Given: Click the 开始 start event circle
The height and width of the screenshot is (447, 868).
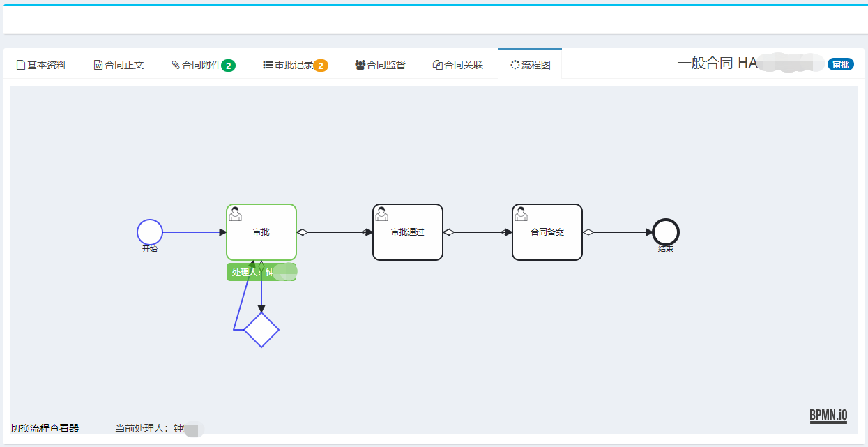Looking at the screenshot, I should (150, 232).
